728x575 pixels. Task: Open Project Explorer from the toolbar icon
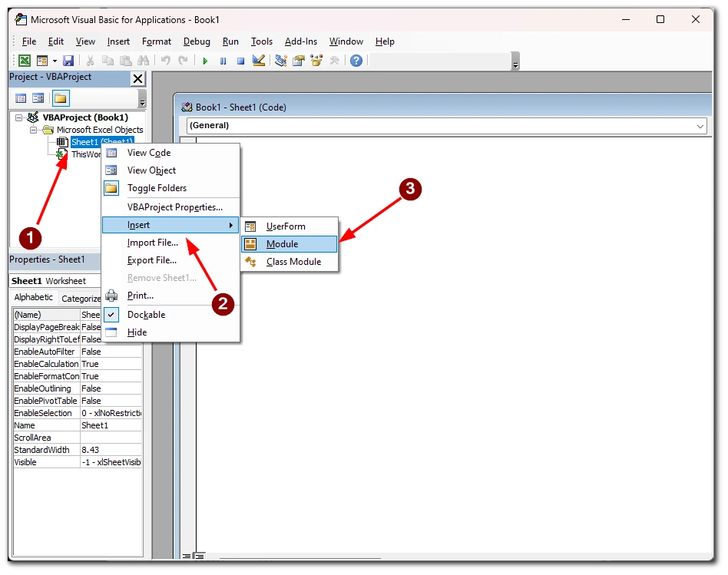280,61
